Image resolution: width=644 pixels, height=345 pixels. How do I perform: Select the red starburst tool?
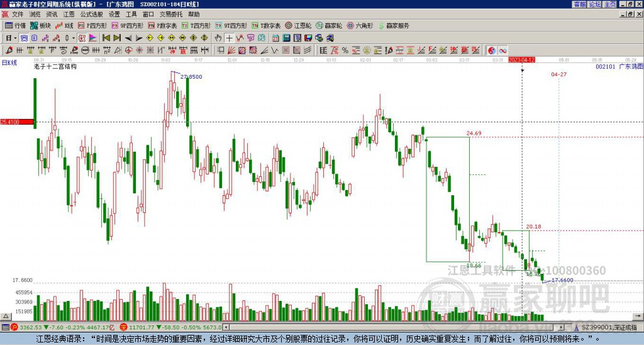[x=139, y=50]
